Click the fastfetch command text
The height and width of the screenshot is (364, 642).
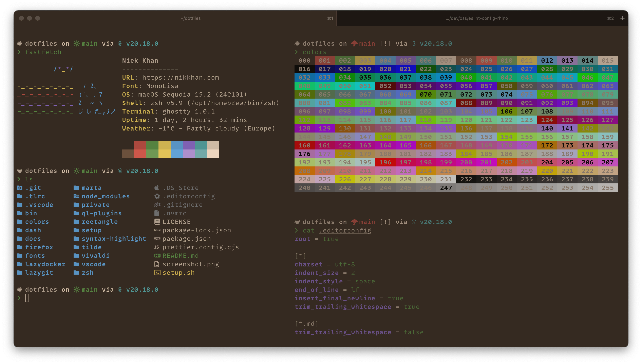pos(43,52)
